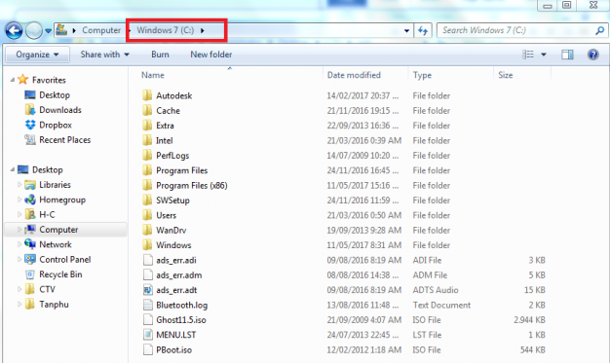610x364 pixels.
Task: Go back with the Back arrow button
Action: point(14,30)
